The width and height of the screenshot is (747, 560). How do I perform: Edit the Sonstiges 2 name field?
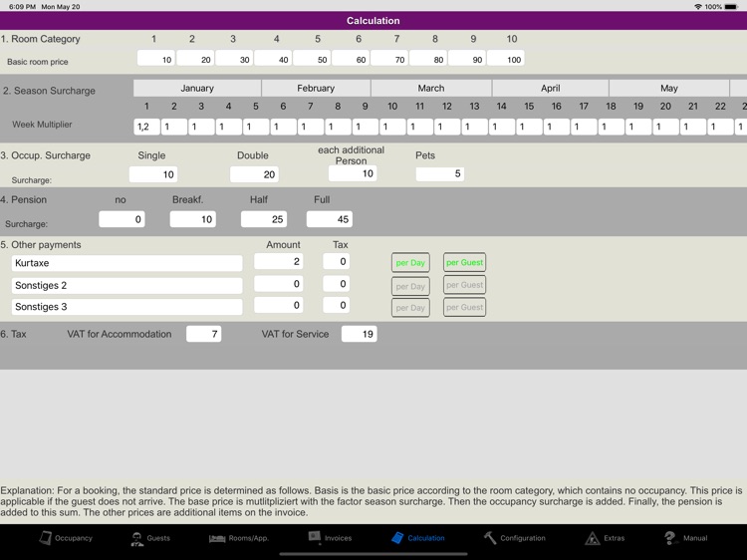127,286
